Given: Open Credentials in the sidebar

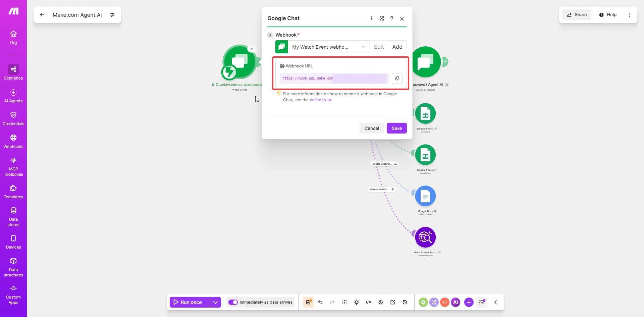Looking at the screenshot, I should coord(13,119).
